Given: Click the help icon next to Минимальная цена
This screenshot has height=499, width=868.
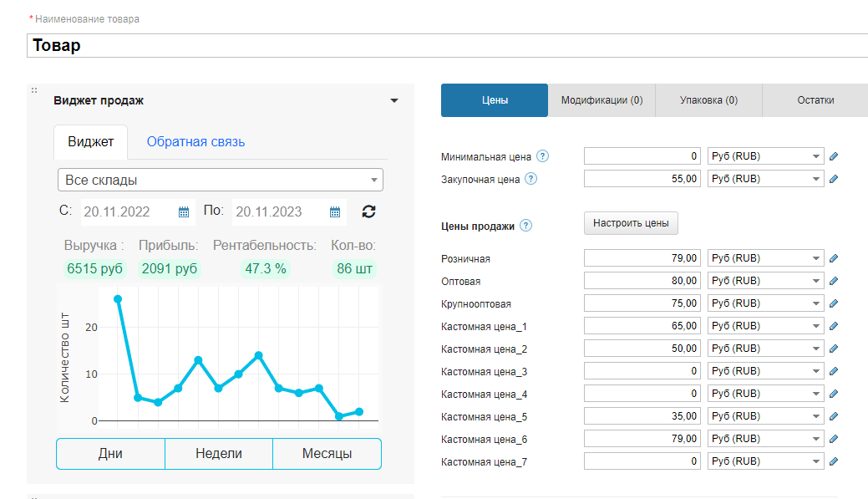Looking at the screenshot, I should pyautogui.click(x=543, y=156).
